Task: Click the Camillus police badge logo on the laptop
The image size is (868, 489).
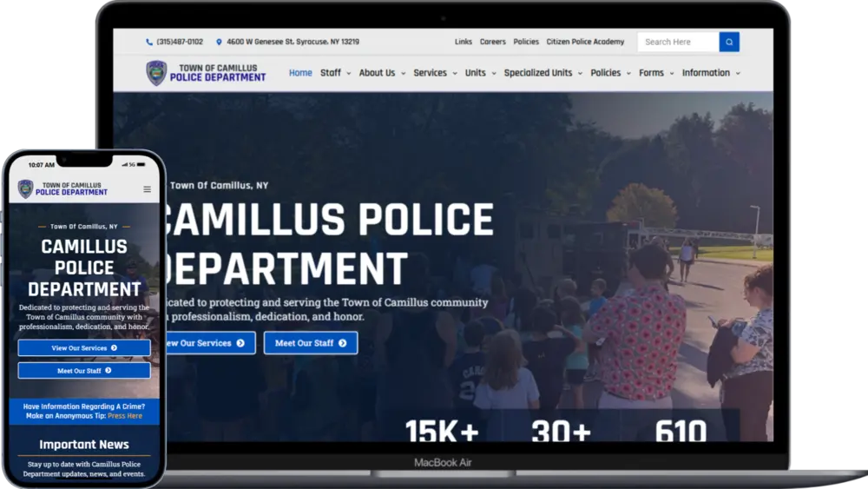Action: point(156,73)
